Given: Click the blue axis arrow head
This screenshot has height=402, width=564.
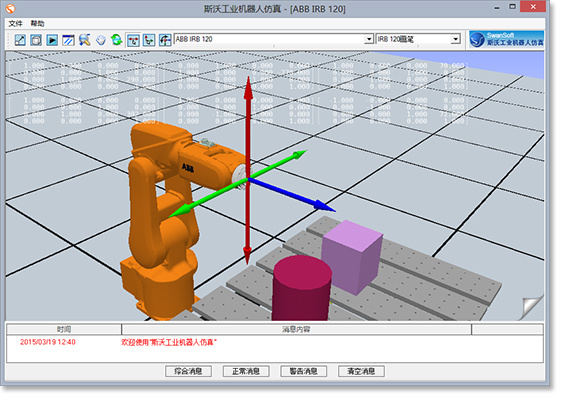Looking at the screenshot, I should tap(324, 206).
